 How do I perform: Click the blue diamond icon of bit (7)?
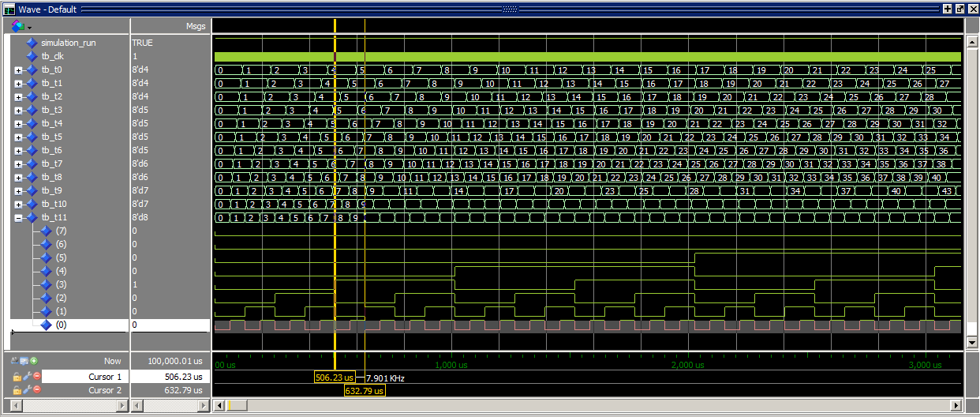[x=46, y=231]
